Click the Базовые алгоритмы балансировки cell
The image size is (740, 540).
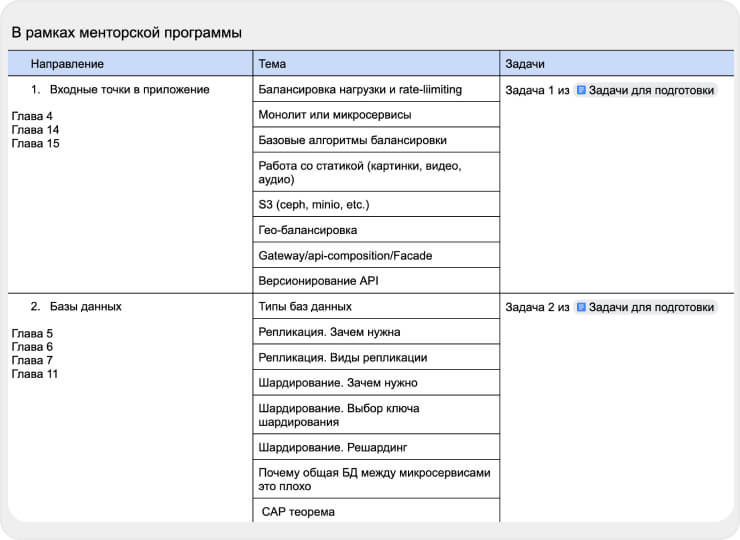pos(376,140)
